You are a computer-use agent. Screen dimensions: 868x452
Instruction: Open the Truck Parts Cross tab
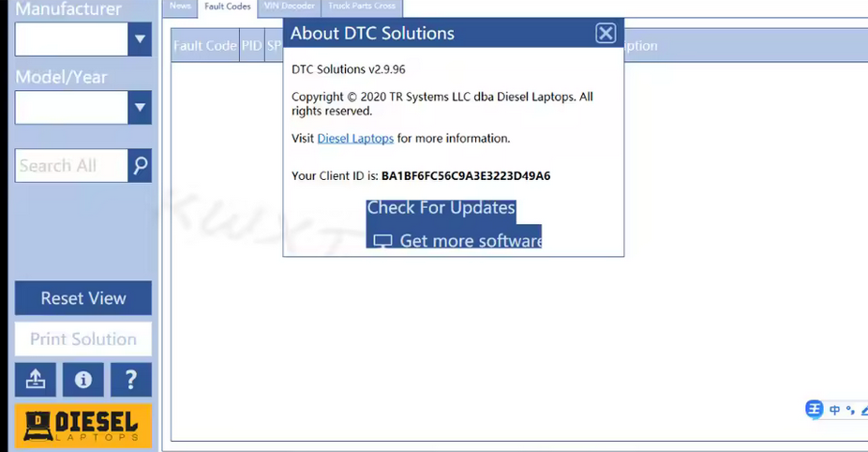pos(362,7)
